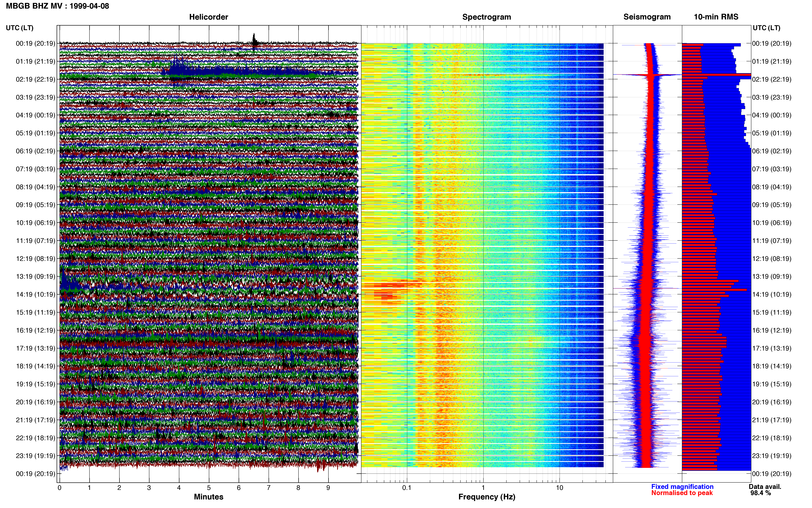
Task: Select the '10-min RMS' panel heading
Action: click(x=716, y=17)
